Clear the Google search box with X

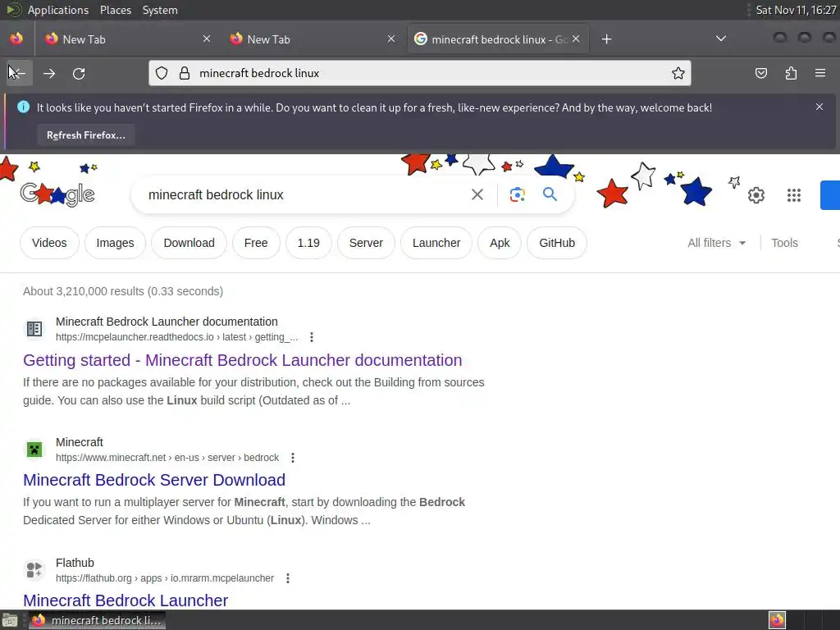coord(477,194)
